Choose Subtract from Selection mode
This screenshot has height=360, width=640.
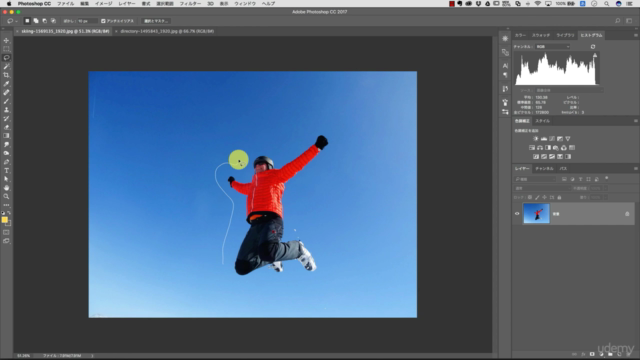pyautogui.click(x=44, y=21)
